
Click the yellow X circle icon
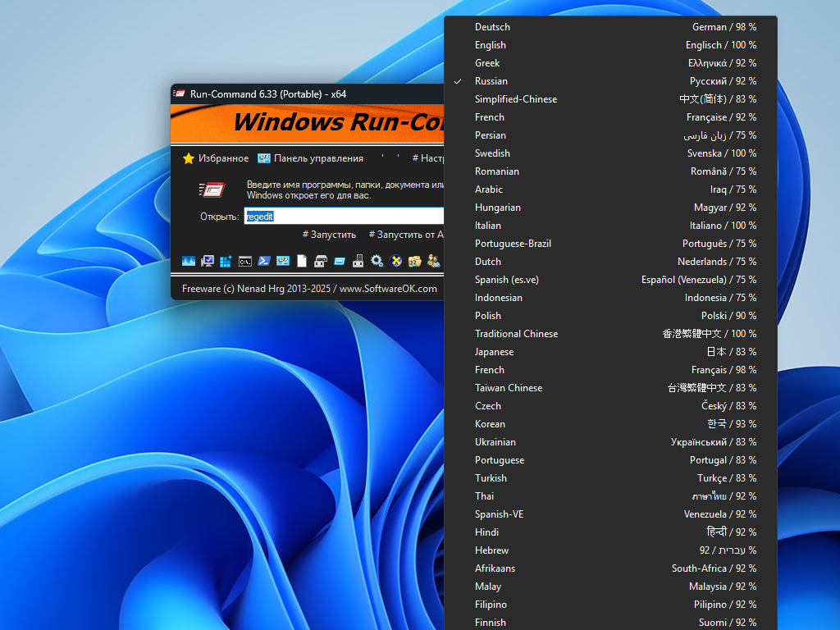tap(396, 262)
